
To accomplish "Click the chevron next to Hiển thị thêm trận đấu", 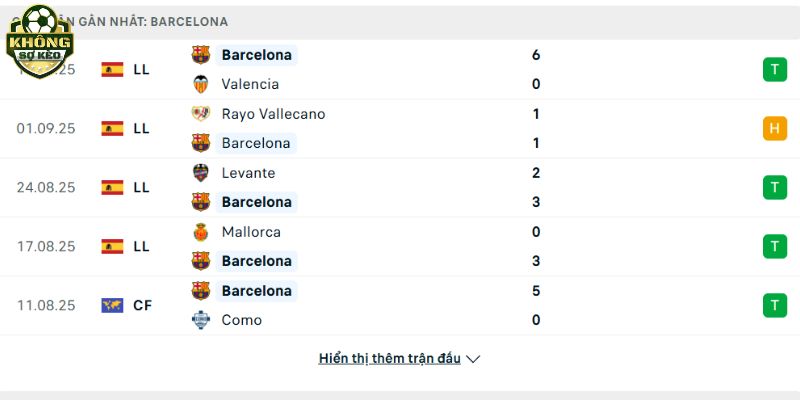I will pyautogui.click(x=473, y=359).
